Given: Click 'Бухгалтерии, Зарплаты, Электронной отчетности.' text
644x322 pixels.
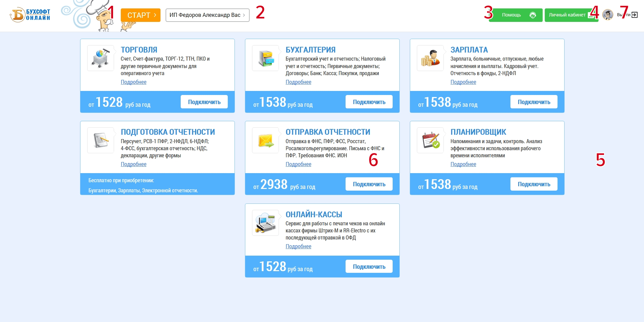Looking at the screenshot, I should tap(143, 191).
